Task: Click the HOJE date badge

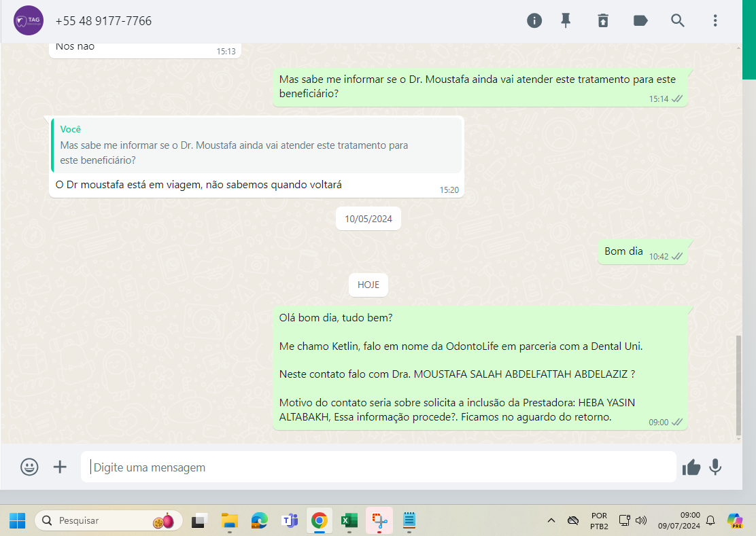Action: pos(368,285)
